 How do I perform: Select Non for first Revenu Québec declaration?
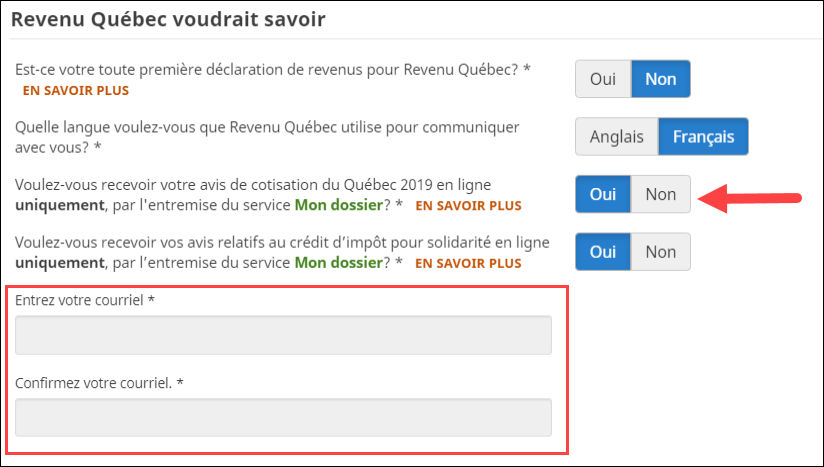coord(661,79)
